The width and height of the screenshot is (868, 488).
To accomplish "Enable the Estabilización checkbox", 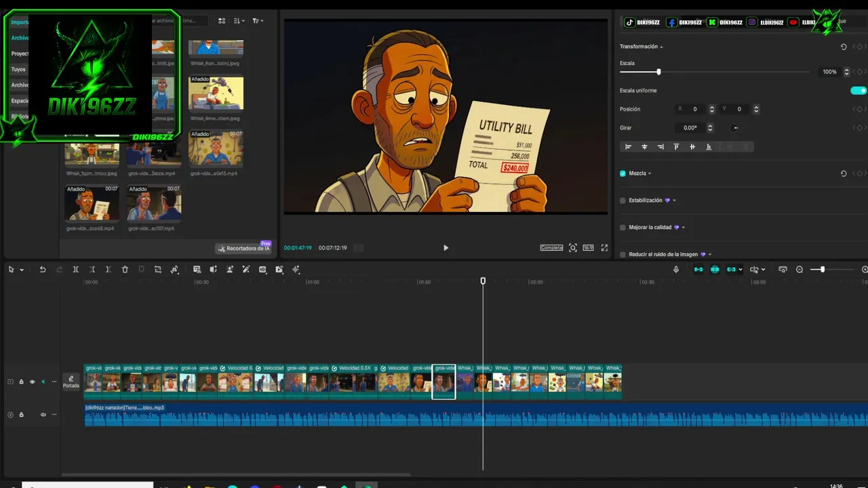I will (623, 201).
